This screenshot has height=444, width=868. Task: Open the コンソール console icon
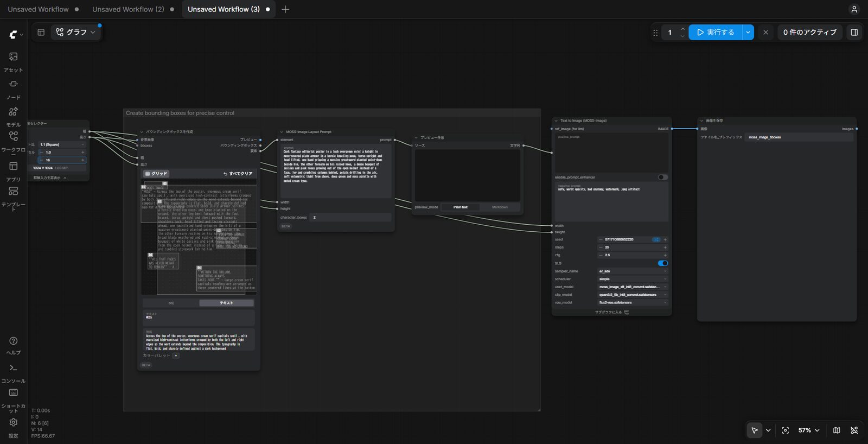coord(13,373)
